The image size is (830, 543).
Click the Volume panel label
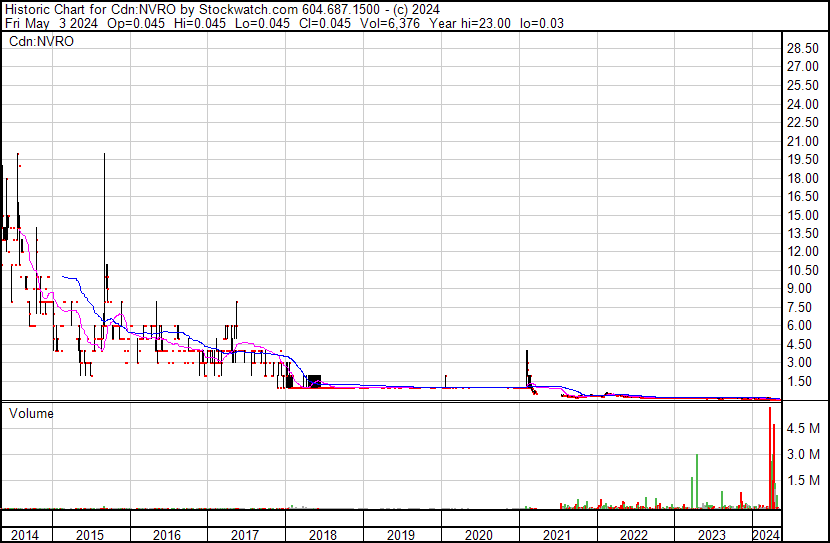[32, 413]
